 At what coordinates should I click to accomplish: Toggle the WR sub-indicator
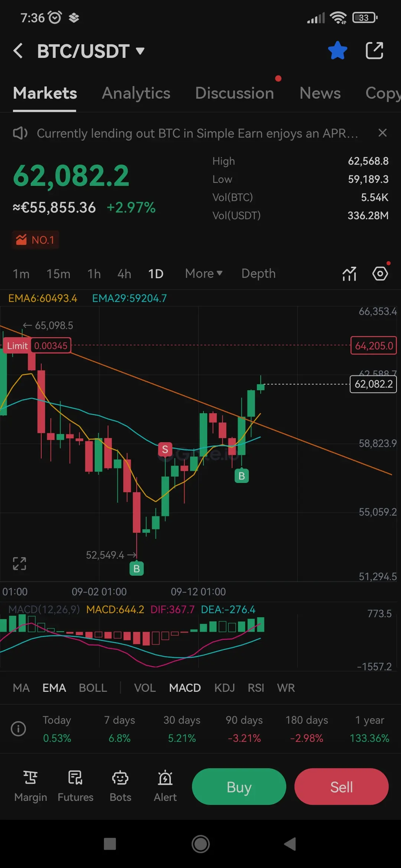(286, 688)
